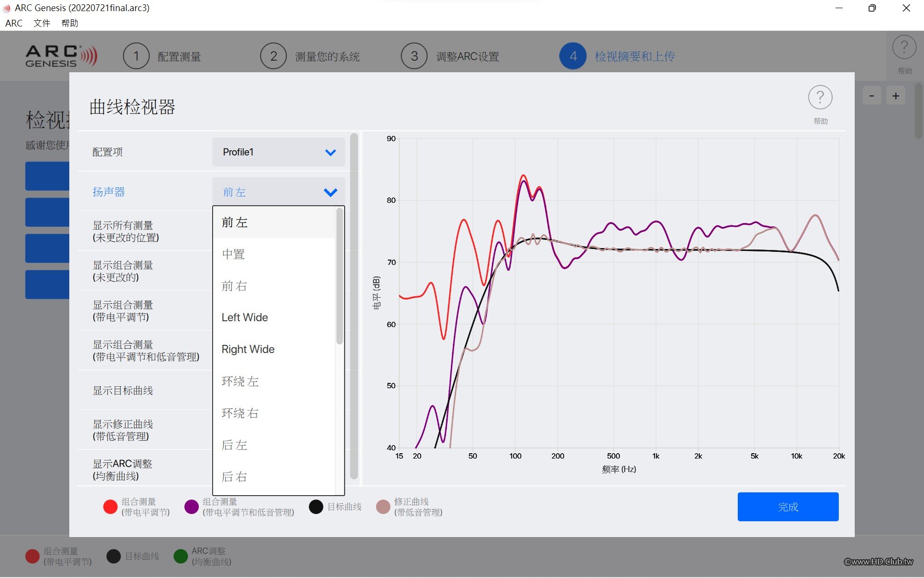Image resolution: width=924 pixels, height=578 pixels.
Task: Click step 1 circle for 配置测量
Action: (136, 56)
